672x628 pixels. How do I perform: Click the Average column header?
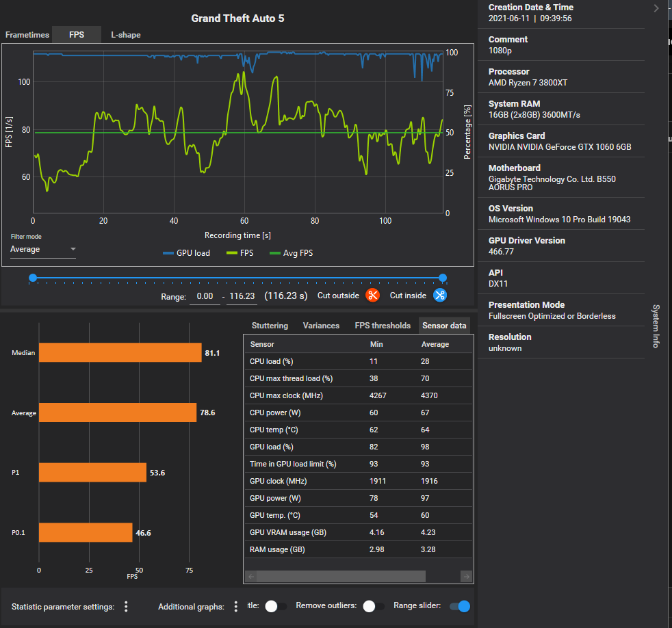tap(435, 344)
